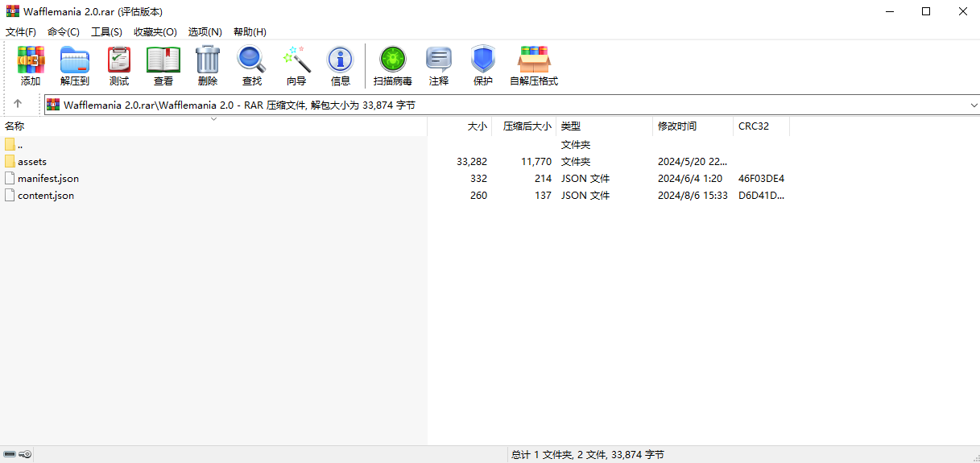Open the 文件(F) menu
Viewport: 980px width, 463px height.
tap(21, 31)
